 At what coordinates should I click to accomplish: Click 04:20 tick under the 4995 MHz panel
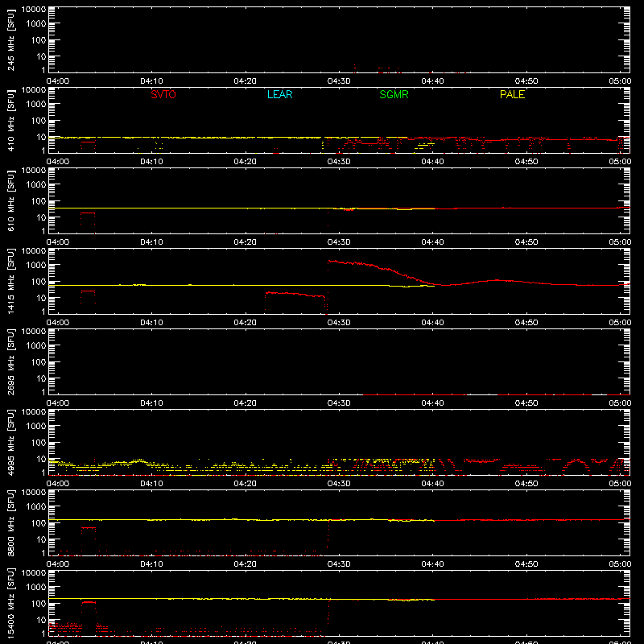[x=246, y=484]
